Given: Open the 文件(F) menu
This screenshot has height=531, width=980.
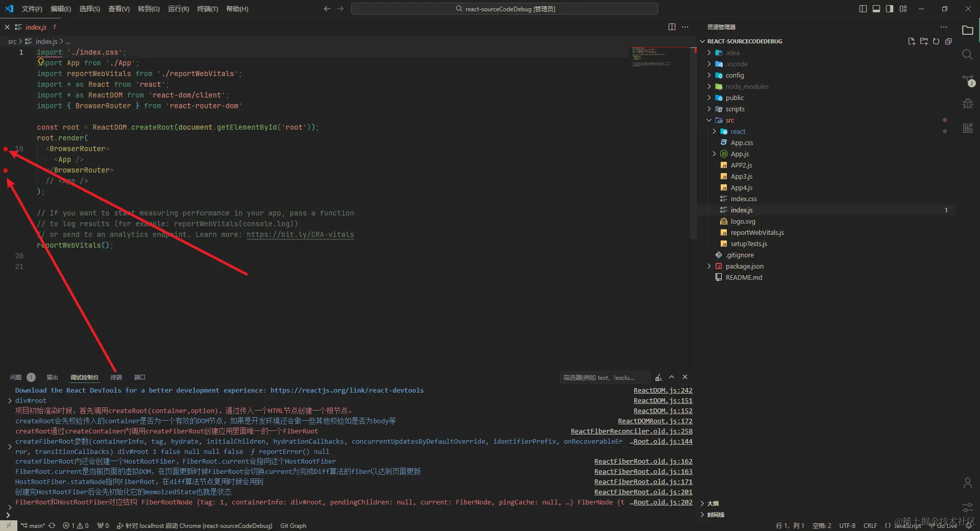Looking at the screenshot, I should pyautogui.click(x=32, y=9).
